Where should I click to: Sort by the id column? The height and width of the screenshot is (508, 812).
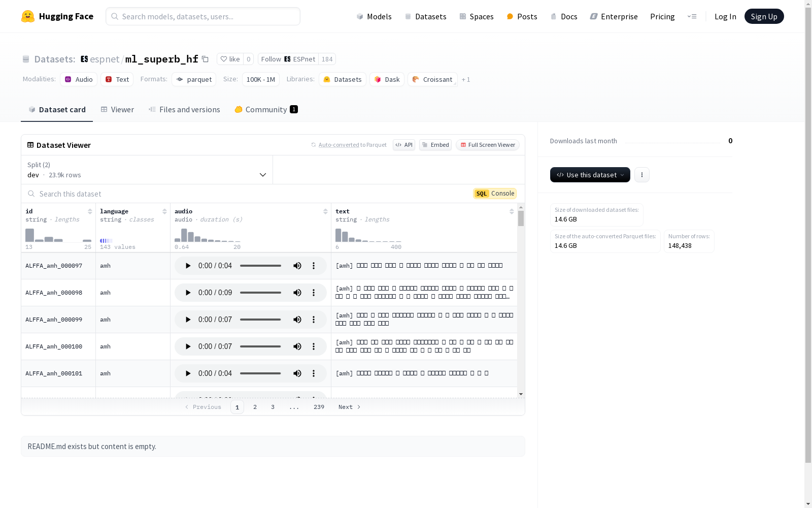90,211
